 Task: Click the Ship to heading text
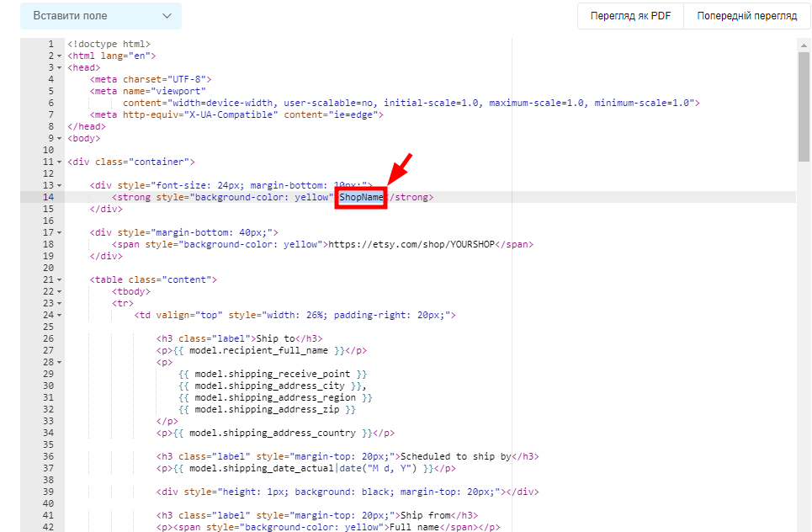pyautogui.click(x=275, y=338)
